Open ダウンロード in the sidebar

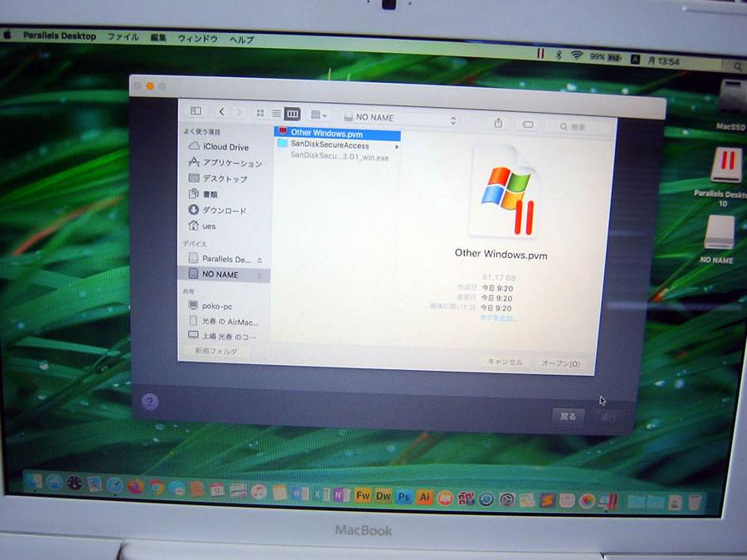217,210
